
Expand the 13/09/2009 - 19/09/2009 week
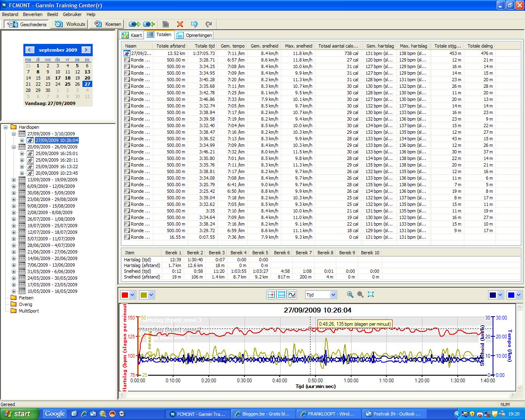click(14, 180)
